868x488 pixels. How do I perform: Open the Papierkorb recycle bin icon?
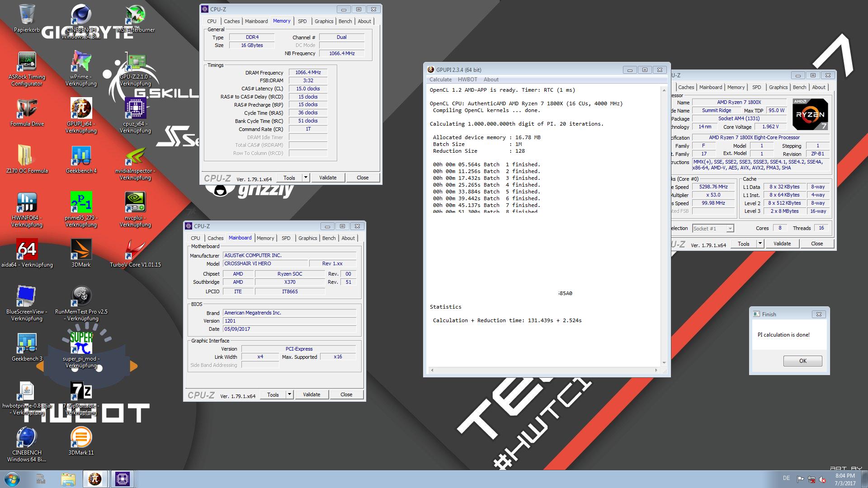[x=27, y=18]
